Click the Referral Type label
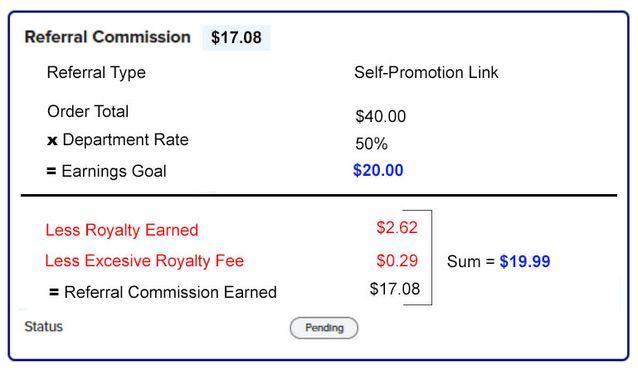 [x=96, y=73]
